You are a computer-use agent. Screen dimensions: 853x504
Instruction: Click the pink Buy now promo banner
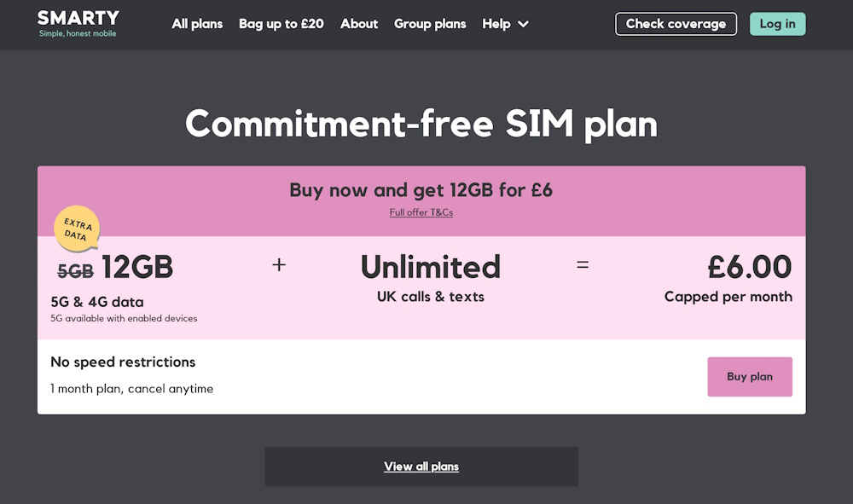point(421,190)
